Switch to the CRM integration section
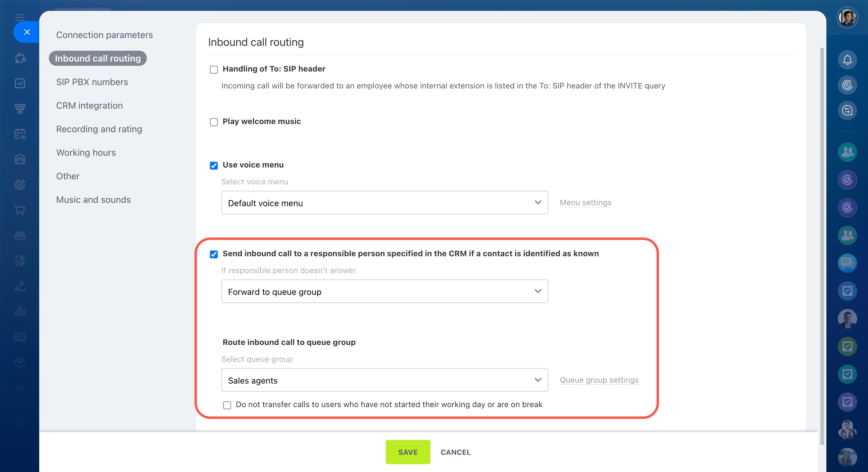 (x=89, y=106)
